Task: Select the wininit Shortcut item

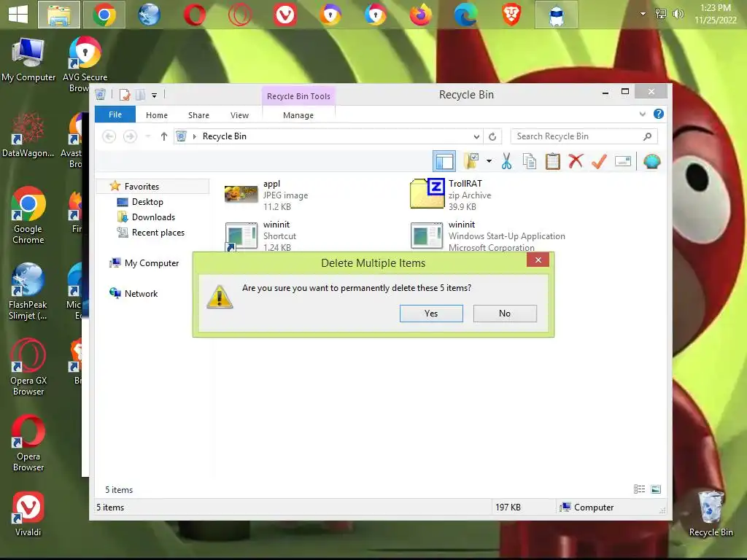Action: (261, 236)
